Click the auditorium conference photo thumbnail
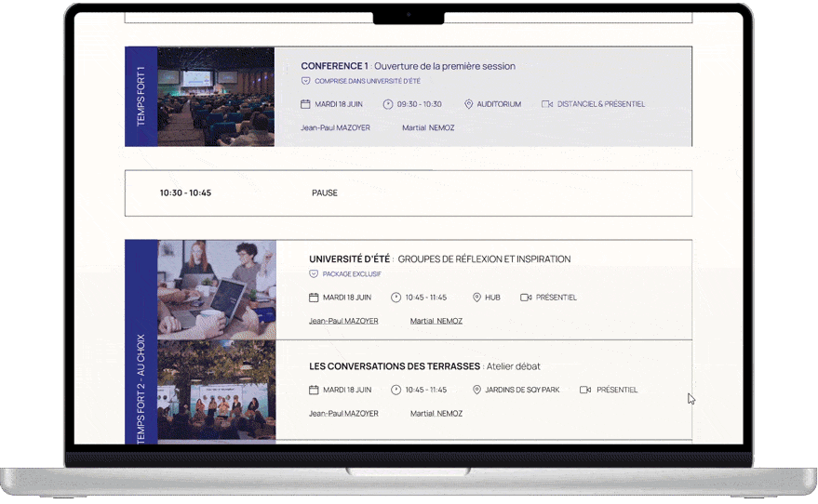Viewport: 818px width, 504px height. click(x=216, y=96)
